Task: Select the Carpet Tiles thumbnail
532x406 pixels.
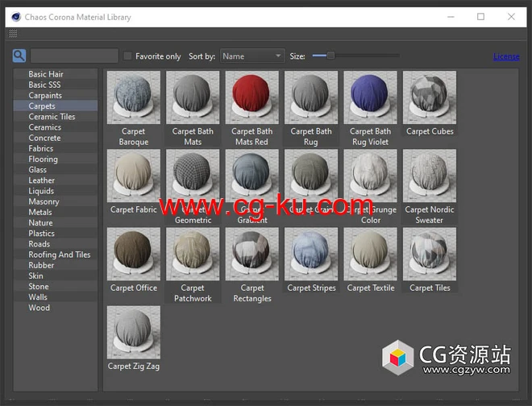Action: (x=430, y=254)
